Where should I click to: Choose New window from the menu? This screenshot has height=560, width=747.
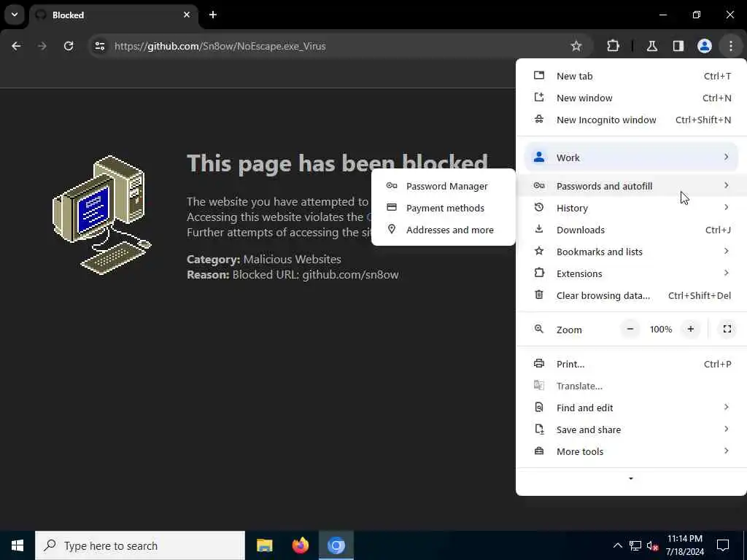click(x=631, y=98)
